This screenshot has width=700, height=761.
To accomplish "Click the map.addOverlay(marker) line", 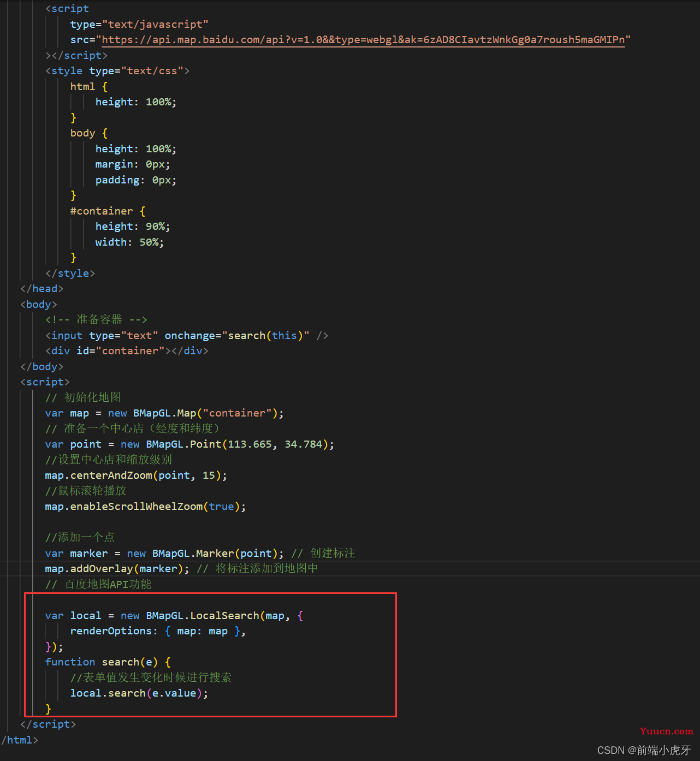I will point(117,569).
